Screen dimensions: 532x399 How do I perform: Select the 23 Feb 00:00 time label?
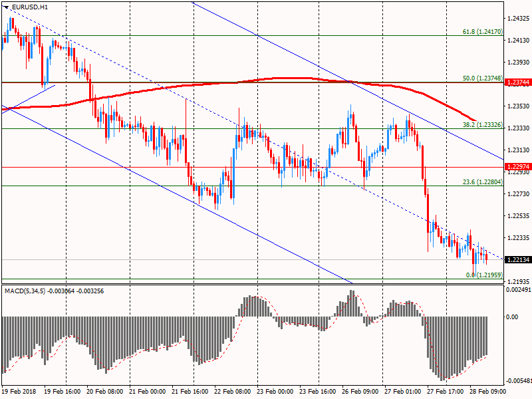pos(275,391)
